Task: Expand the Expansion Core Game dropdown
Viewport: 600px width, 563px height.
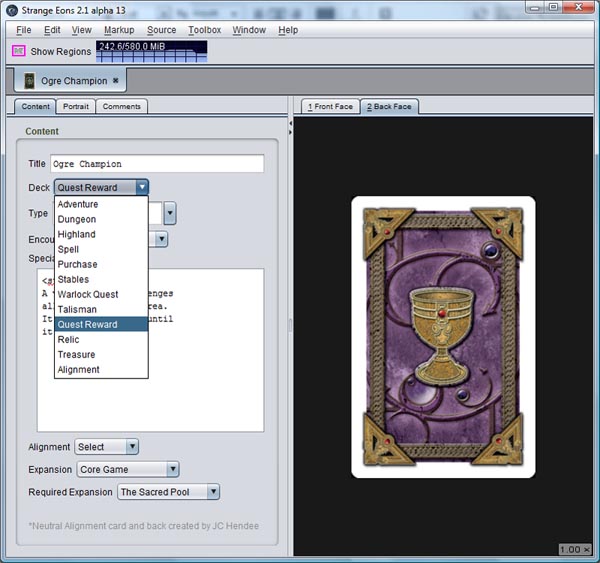Action: [x=128, y=469]
